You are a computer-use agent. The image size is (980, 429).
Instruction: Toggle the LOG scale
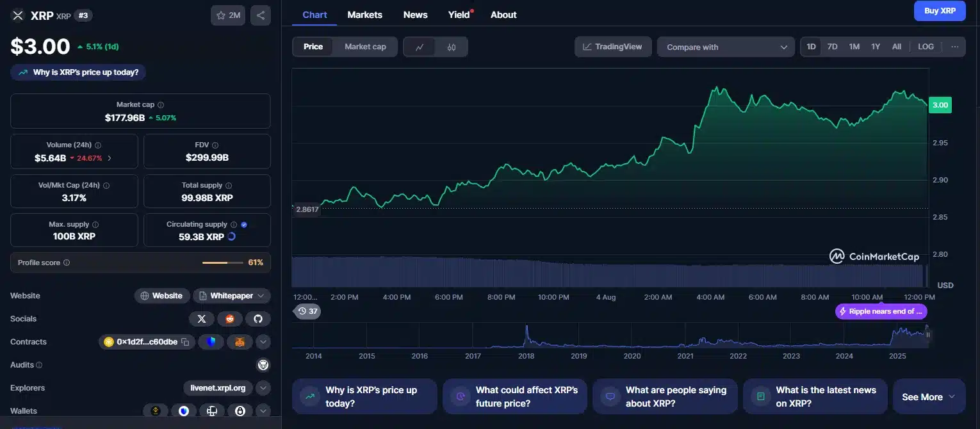(926, 47)
